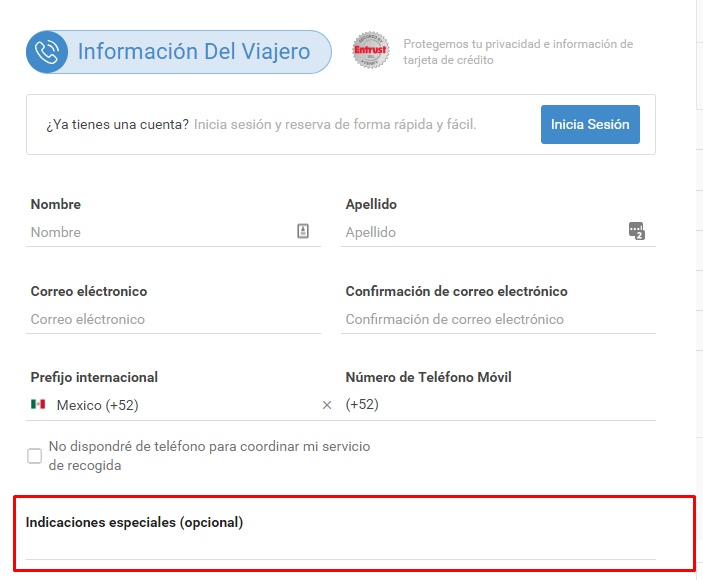Clear the Mexico (+52) prefix with X
703x580 pixels.
point(326,405)
